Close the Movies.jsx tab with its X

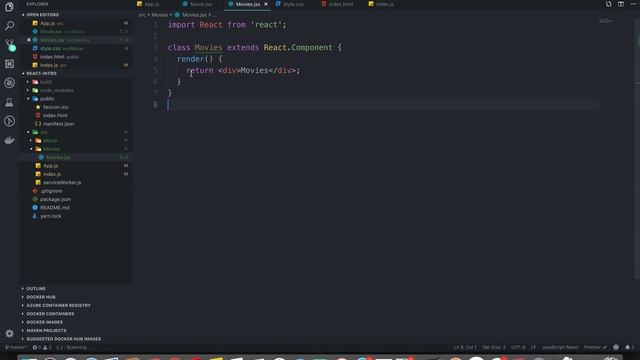pos(266,4)
